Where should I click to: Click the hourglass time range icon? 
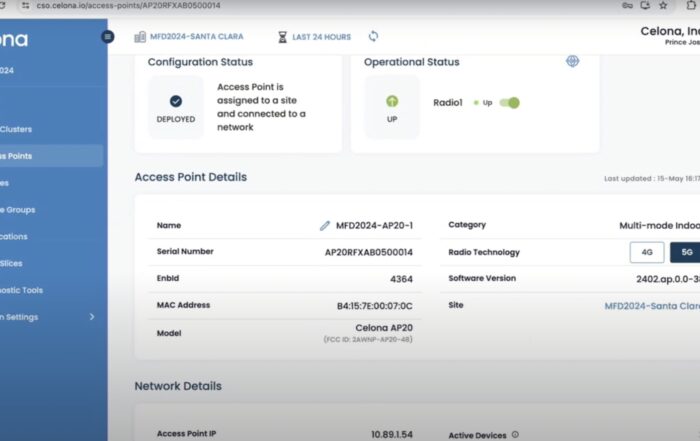click(x=282, y=37)
